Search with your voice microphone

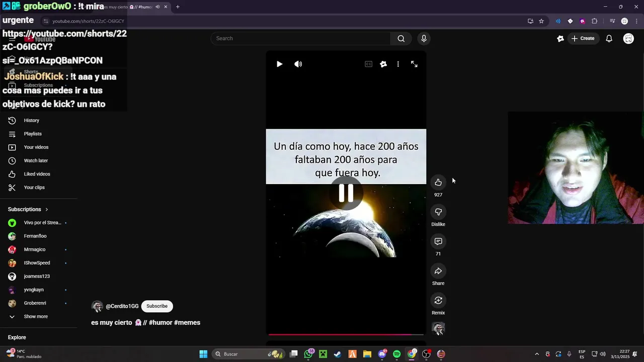(x=424, y=38)
